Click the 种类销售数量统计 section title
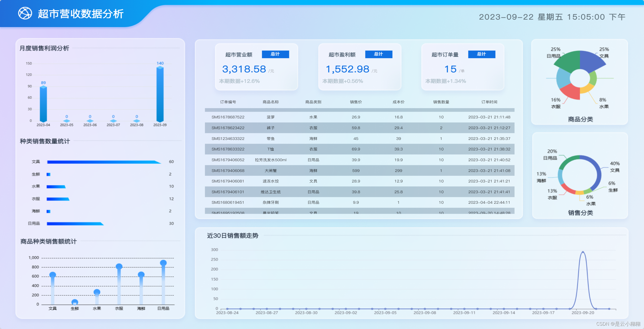The image size is (644, 329). 45,141
